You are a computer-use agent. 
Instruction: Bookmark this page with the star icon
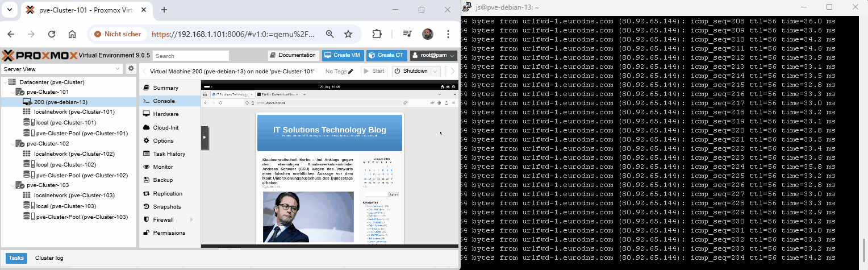[x=348, y=34]
